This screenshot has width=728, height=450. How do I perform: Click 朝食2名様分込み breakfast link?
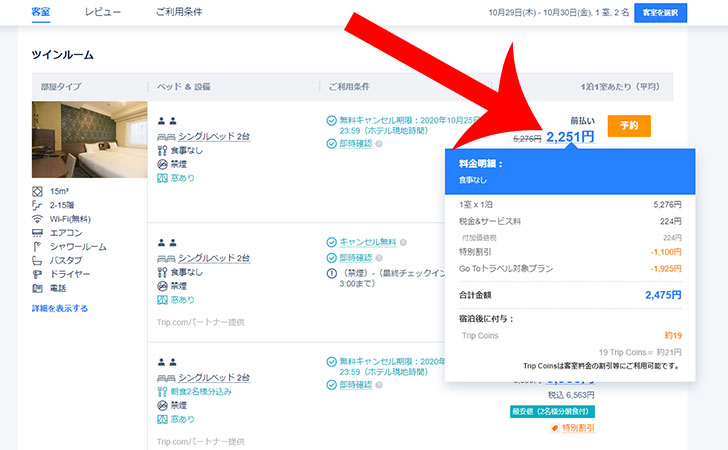pos(201,391)
